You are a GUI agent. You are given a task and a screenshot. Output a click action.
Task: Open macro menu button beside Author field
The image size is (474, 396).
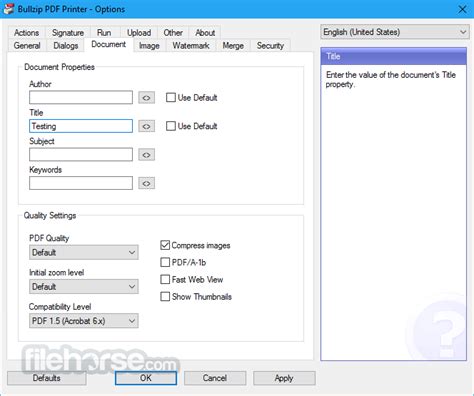pos(146,98)
